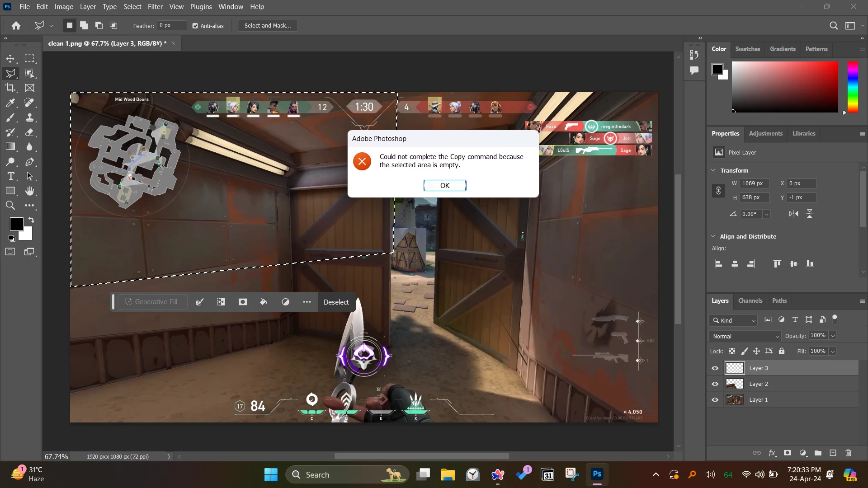Select the Crop tool

[x=10, y=88]
